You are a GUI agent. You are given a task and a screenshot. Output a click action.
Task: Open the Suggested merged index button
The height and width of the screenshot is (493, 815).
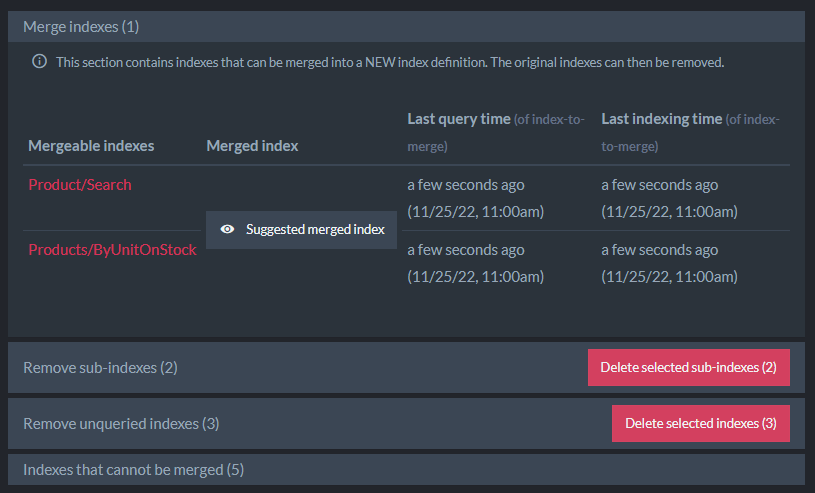301,230
